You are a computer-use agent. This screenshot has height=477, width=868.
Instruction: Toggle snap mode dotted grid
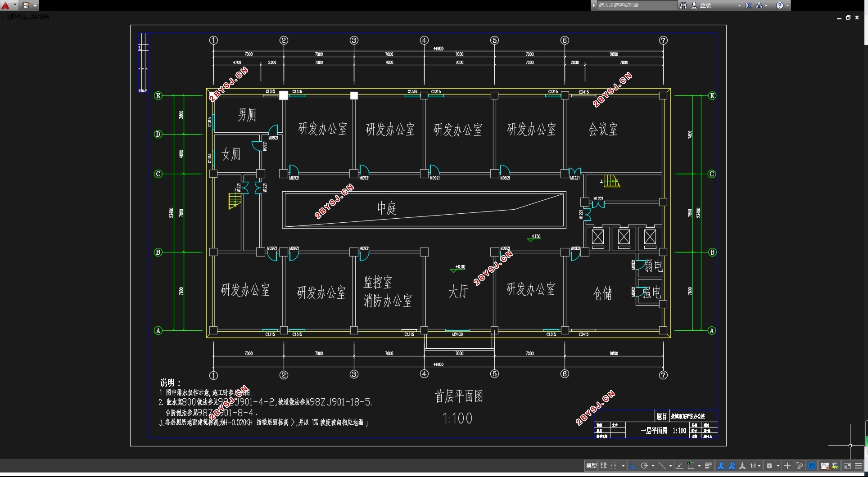[614, 466]
